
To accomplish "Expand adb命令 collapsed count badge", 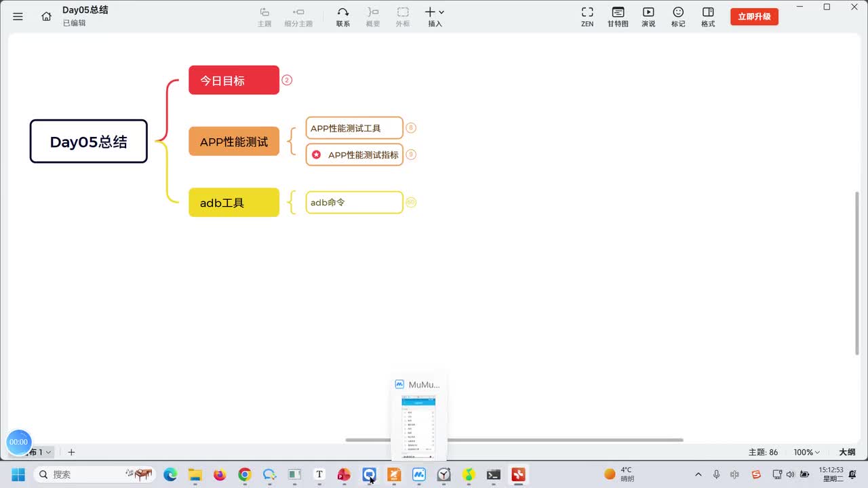I will point(411,203).
